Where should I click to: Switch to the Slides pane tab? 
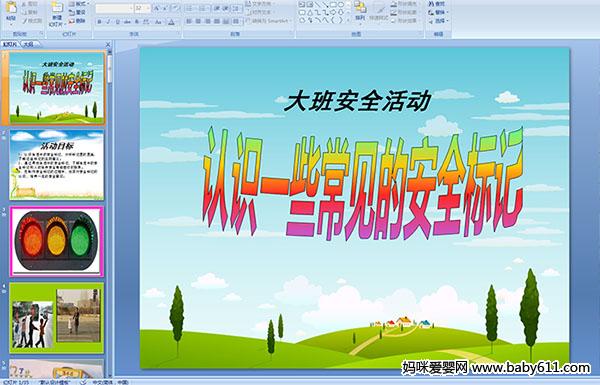pyautogui.click(x=10, y=44)
